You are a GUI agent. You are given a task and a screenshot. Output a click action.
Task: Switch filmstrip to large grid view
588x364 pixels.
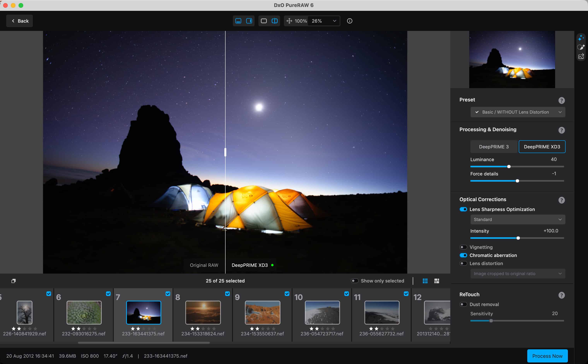[x=437, y=281]
